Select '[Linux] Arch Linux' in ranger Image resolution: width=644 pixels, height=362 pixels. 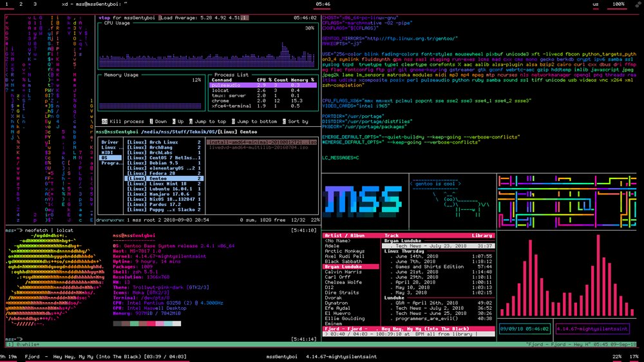(x=164, y=142)
